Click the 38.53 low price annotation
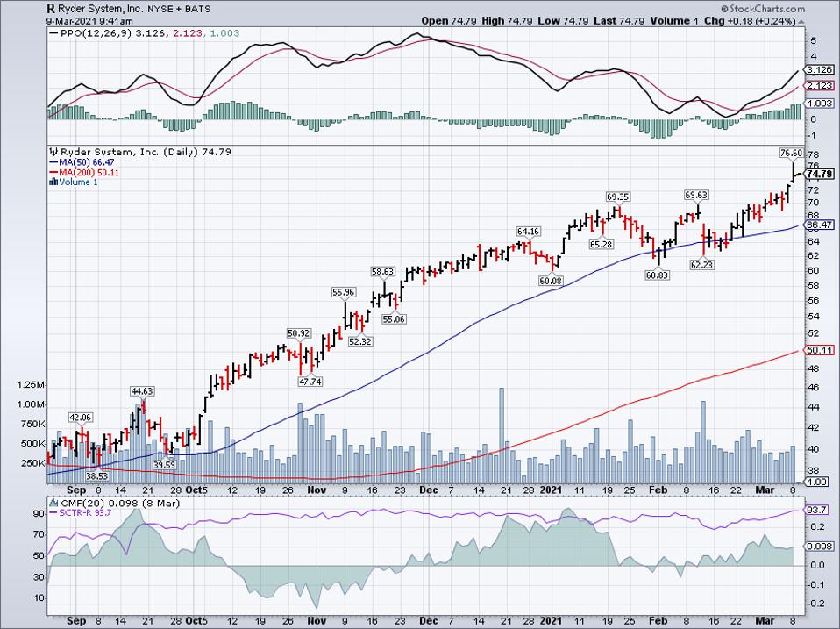 click(97, 475)
